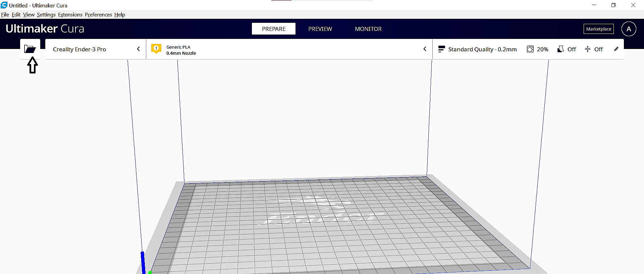Open the View menu

[29, 15]
